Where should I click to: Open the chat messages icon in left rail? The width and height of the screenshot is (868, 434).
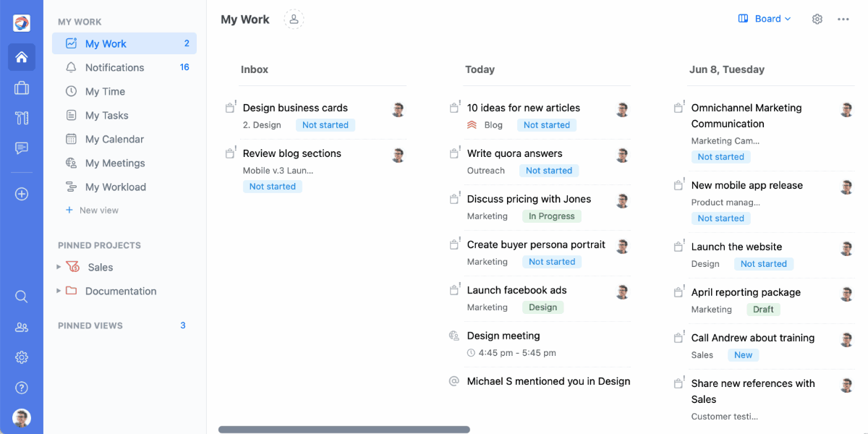(x=22, y=148)
